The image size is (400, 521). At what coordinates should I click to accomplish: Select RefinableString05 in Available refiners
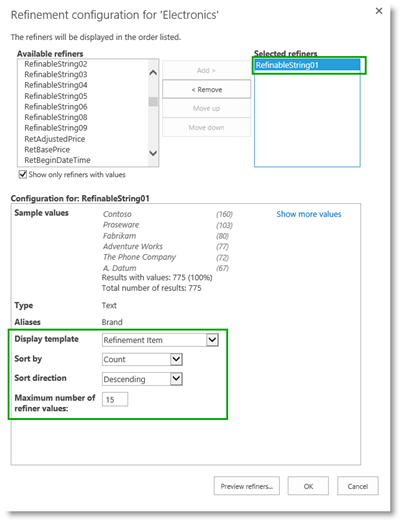(x=56, y=96)
